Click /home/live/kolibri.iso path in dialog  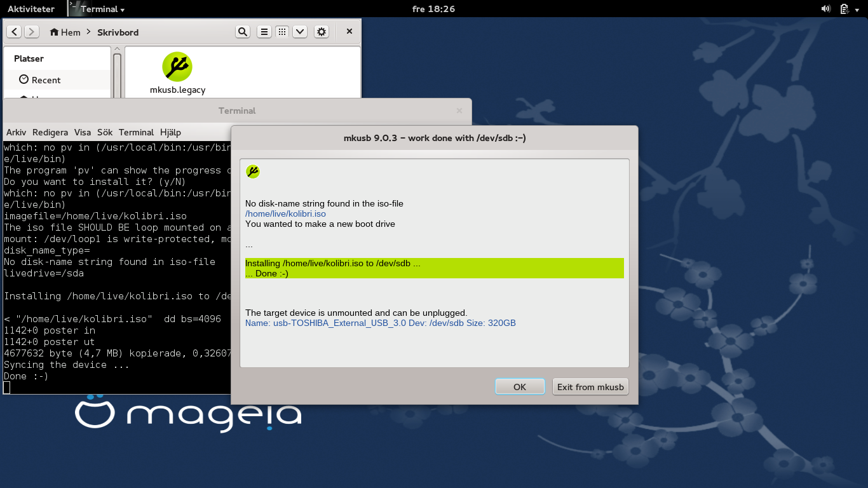286,214
